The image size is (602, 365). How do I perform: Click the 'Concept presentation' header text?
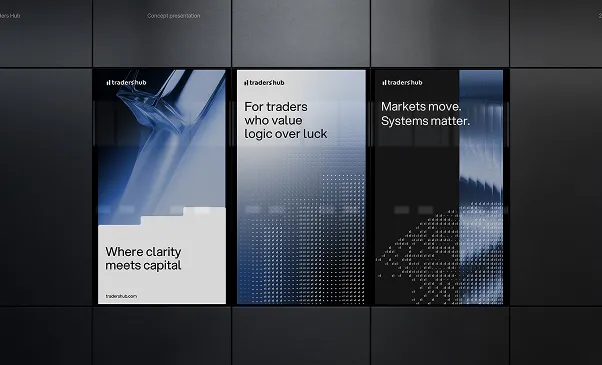click(174, 16)
